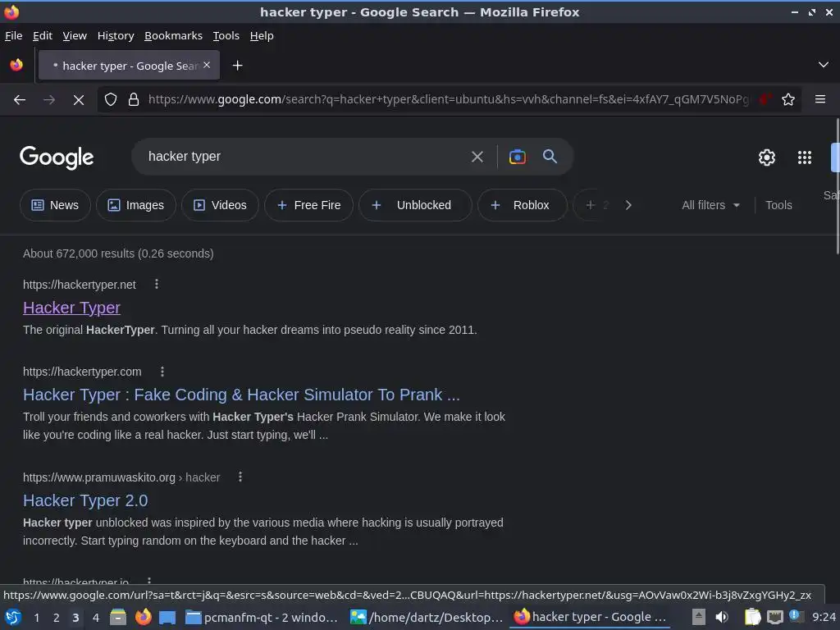Viewport: 840px width, 630px height.
Task: Open the Edit menu
Action: click(43, 35)
